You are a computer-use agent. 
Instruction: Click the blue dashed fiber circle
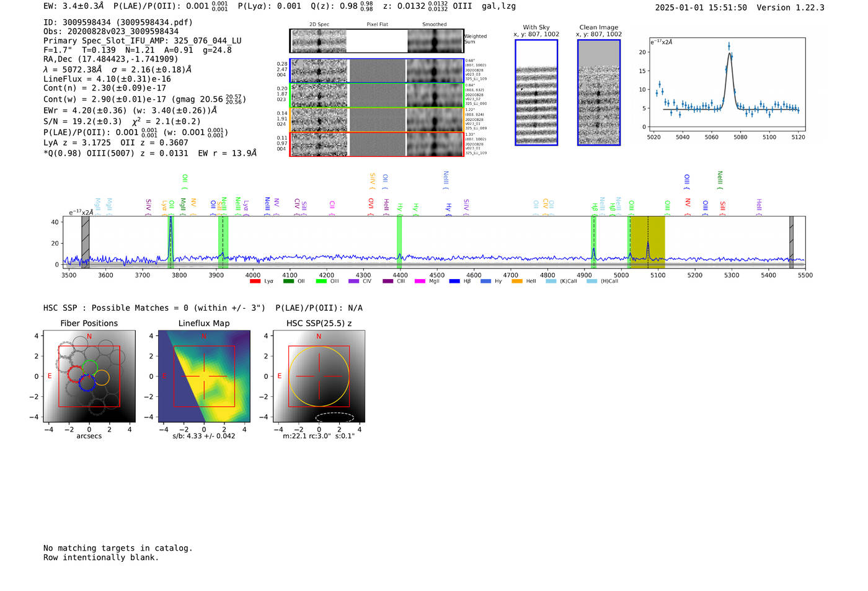(86, 383)
